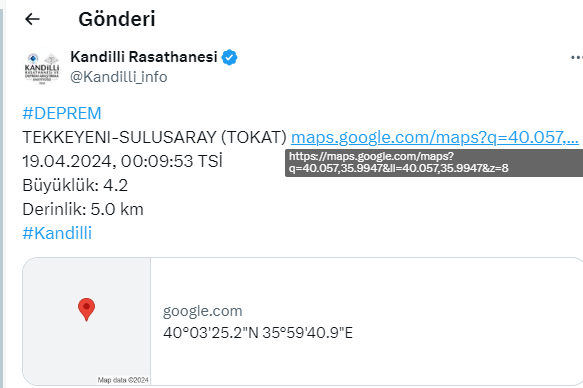Click the TEKKEYENI-SULUSARAY (TOKAT) location text
This screenshot has width=583, height=388.
coord(155,138)
